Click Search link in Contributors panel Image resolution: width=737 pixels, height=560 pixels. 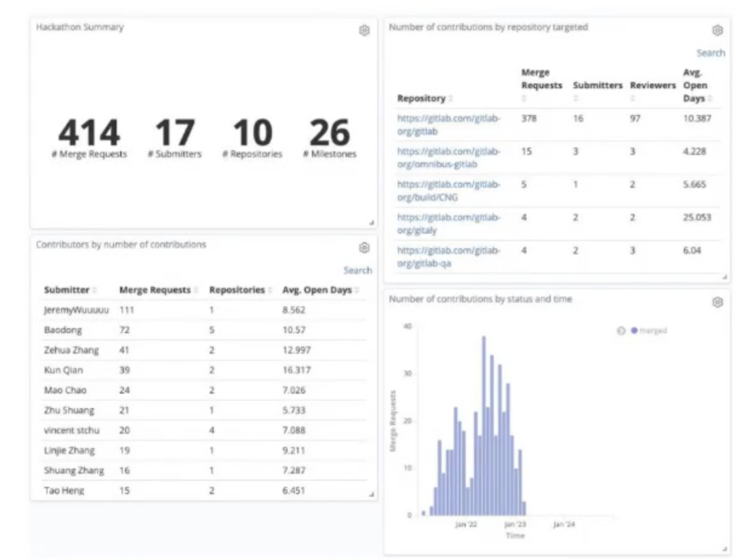pyautogui.click(x=358, y=270)
